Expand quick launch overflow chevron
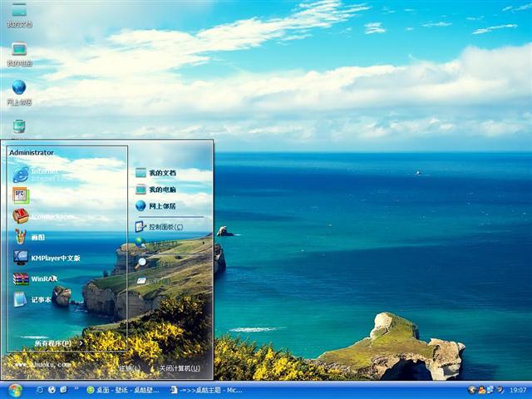Viewport: 532px width, 399px height. click(x=76, y=387)
